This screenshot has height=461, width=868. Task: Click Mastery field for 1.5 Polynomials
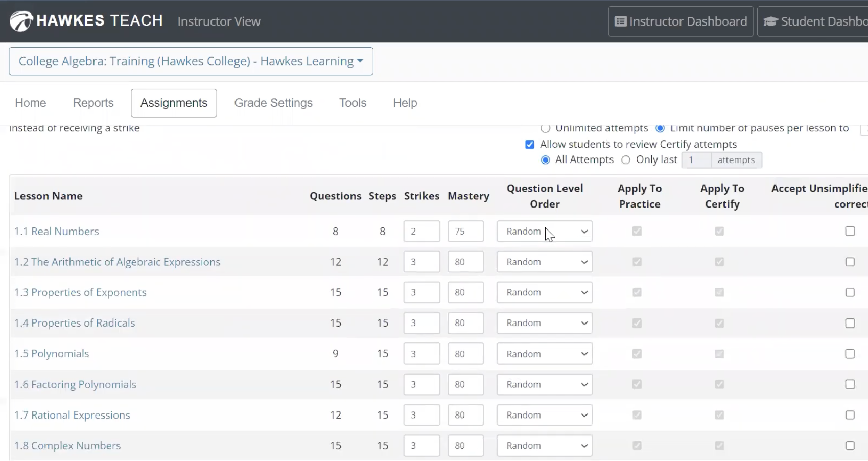pos(465,354)
